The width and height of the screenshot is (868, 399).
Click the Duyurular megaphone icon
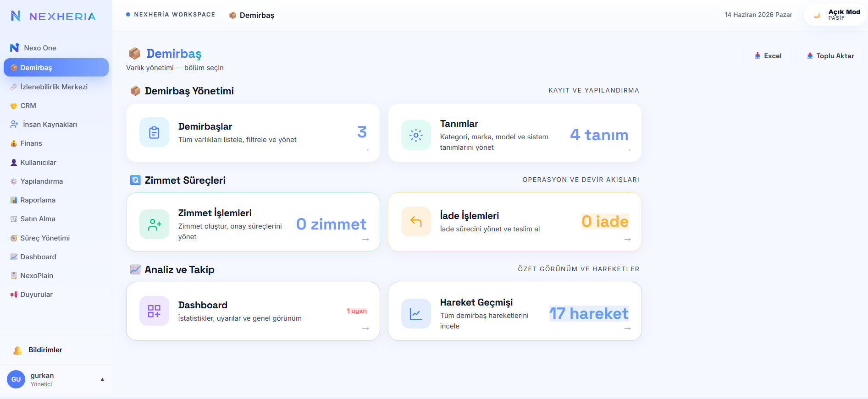(14, 295)
